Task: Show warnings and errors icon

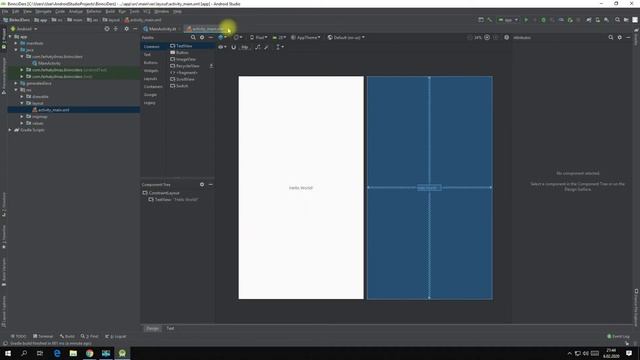Action: (x=507, y=37)
